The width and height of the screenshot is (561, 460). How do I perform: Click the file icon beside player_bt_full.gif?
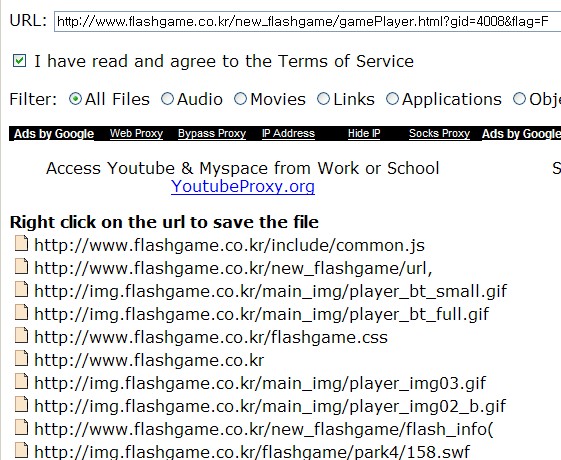pyautogui.click(x=21, y=312)
